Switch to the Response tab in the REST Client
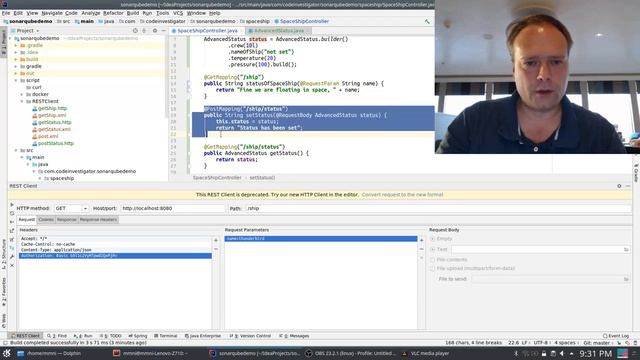This screenshot has height=360, width=640. [67, 220]
